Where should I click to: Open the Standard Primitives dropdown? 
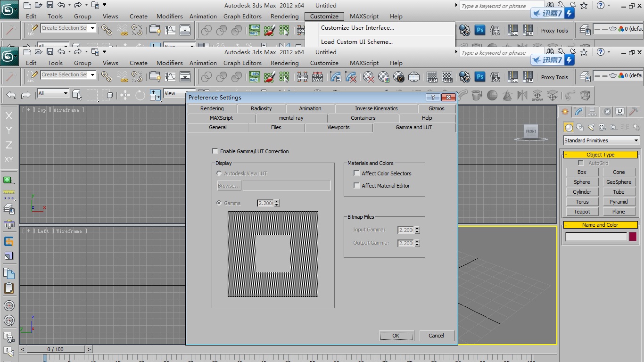point(601,140)
